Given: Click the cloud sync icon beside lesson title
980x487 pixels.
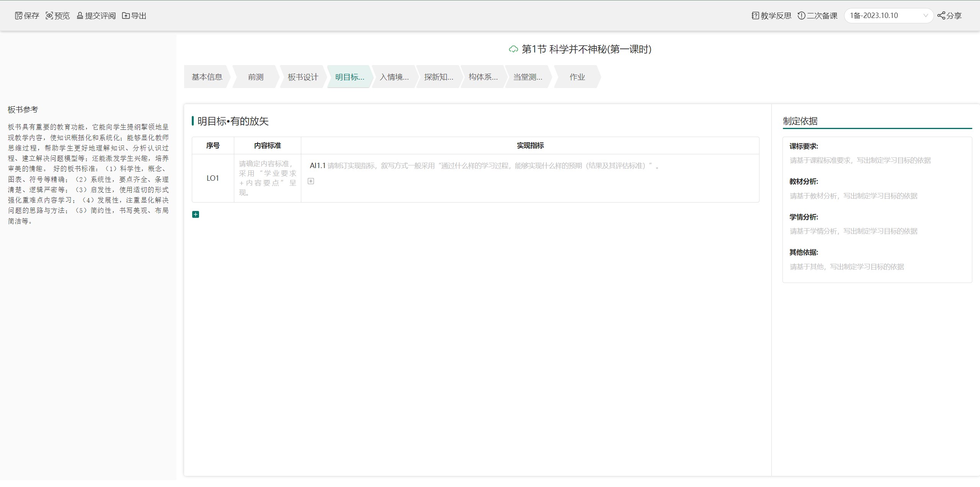Looking at the screenshot, I should [x=513, y=49].
